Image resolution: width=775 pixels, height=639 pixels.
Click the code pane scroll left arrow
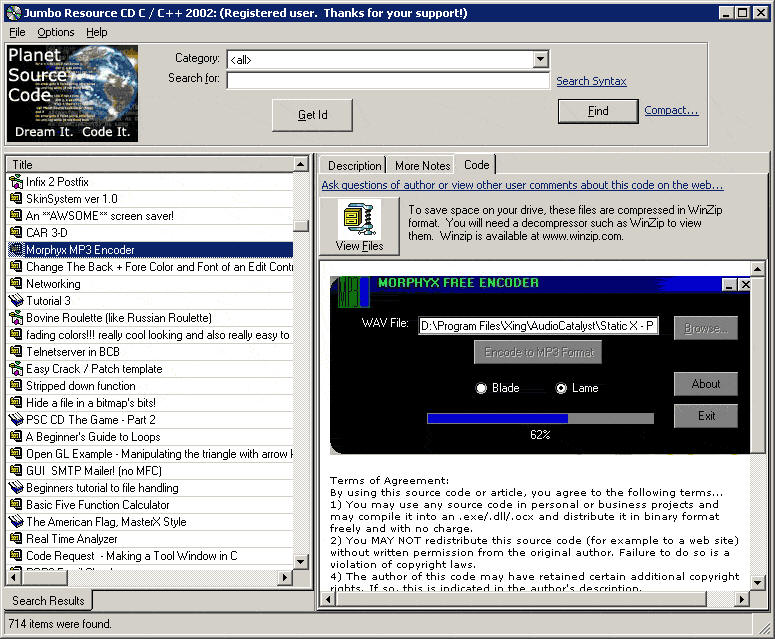pyautogui.click(x=328, y=599)
